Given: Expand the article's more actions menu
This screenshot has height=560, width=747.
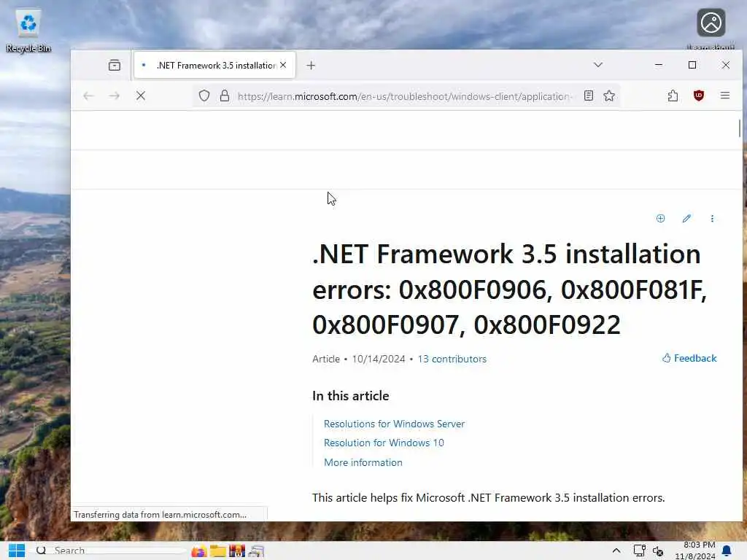Looking at the screenshot, I should (712, 219).
